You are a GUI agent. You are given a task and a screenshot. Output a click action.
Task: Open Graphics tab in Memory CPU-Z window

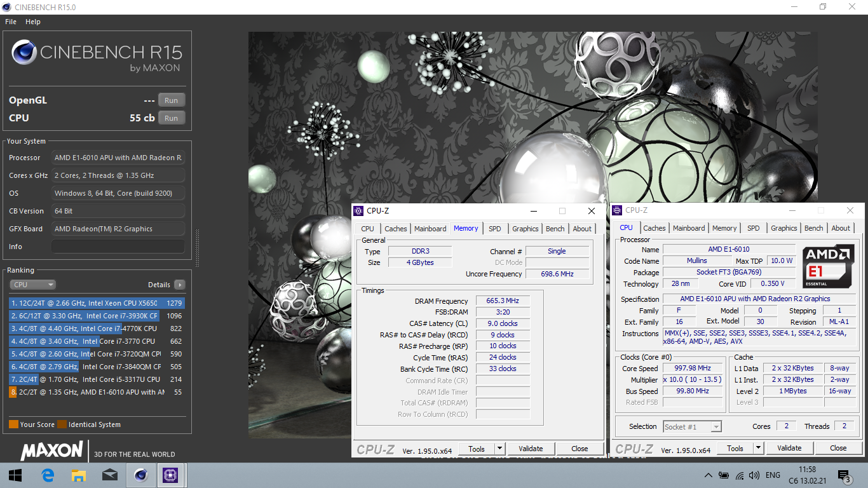[526, 229]
